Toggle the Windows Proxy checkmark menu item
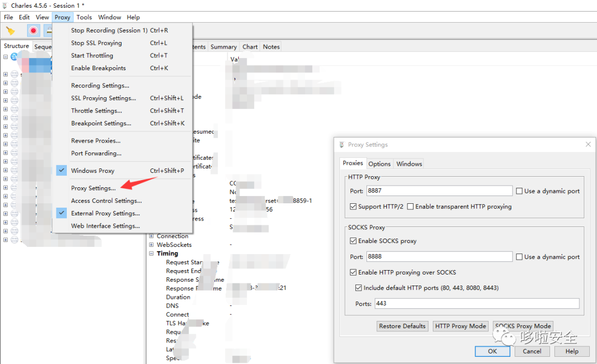The height and width of the screenshot is (364, 597). [92, 171]
